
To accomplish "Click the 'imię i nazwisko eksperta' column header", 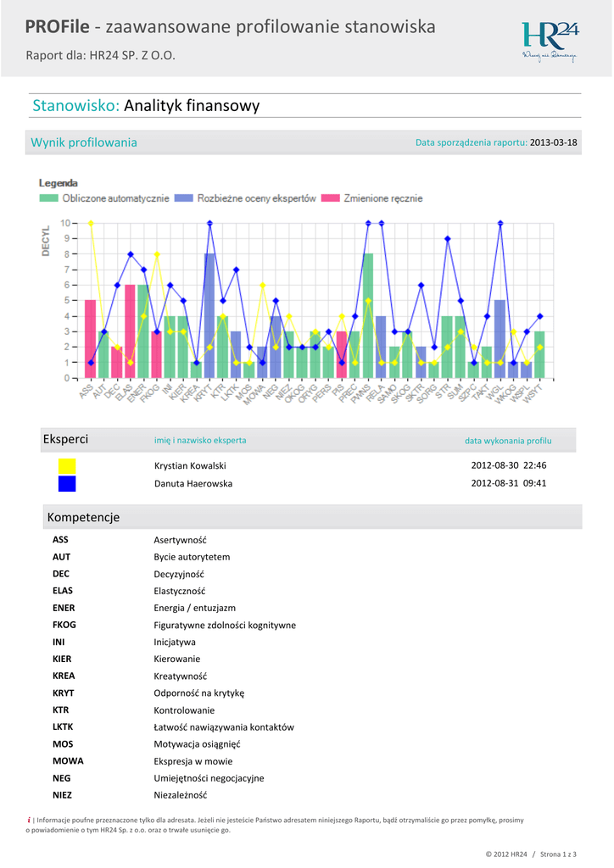I will click(x=200, y=440).
